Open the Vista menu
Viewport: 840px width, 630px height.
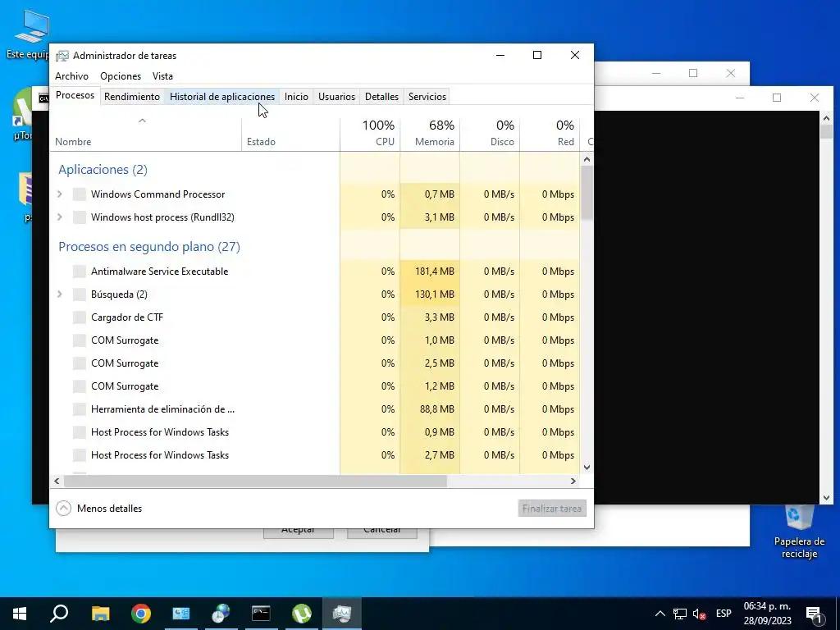tap(162, 76)
